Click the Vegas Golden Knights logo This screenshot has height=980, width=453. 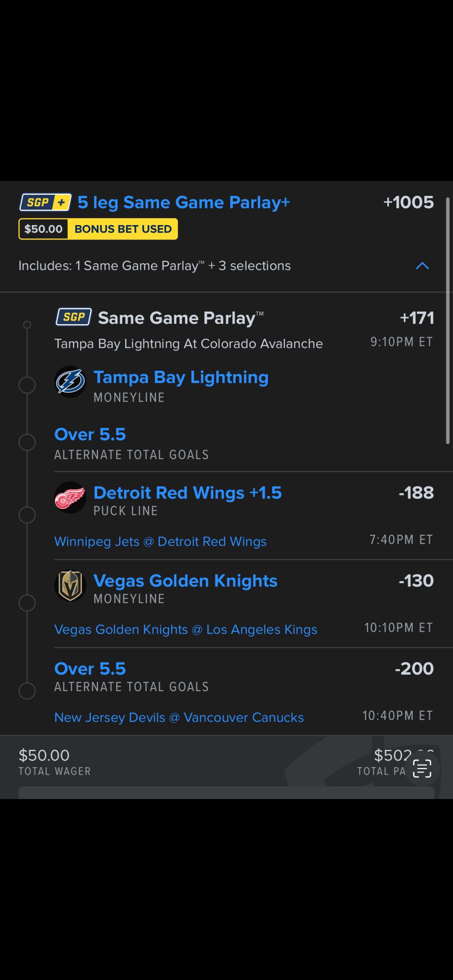point(70,585)
